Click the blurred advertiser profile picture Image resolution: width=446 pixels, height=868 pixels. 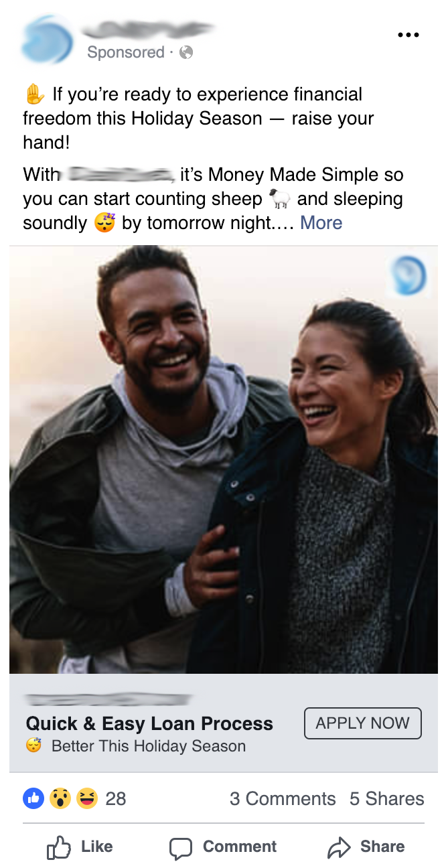point(48,40)
